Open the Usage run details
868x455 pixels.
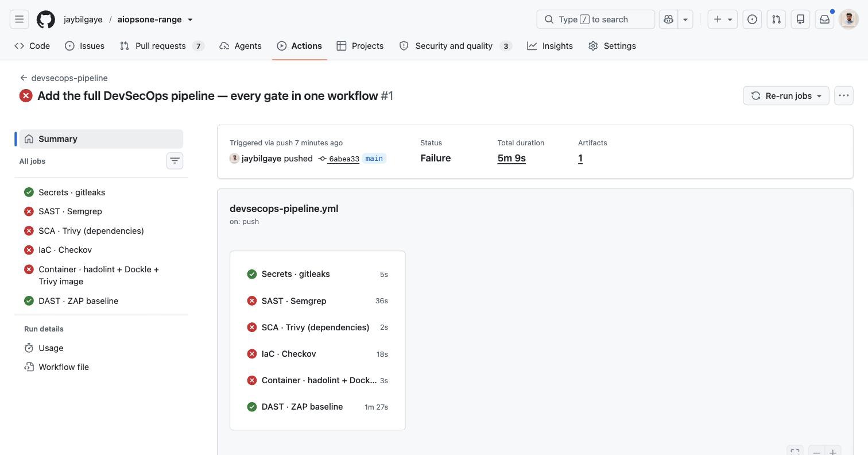pyautogui.click(x=101, y=348)
